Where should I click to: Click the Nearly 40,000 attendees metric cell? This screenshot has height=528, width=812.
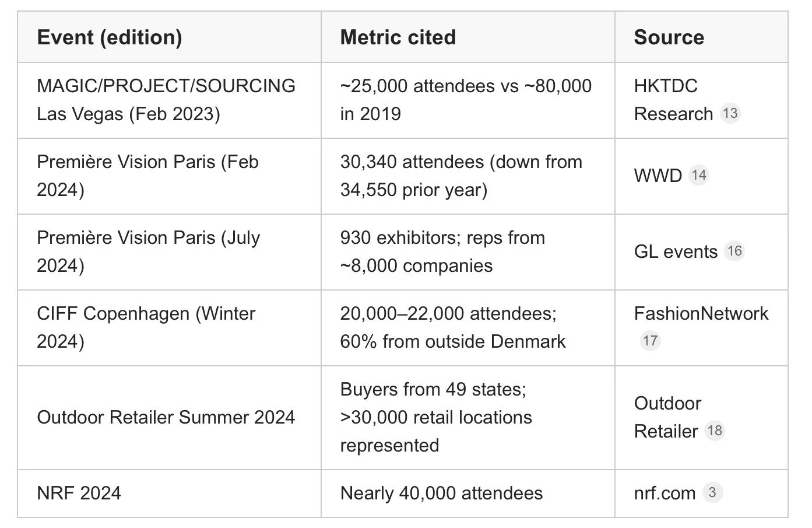tap(467, 494)
